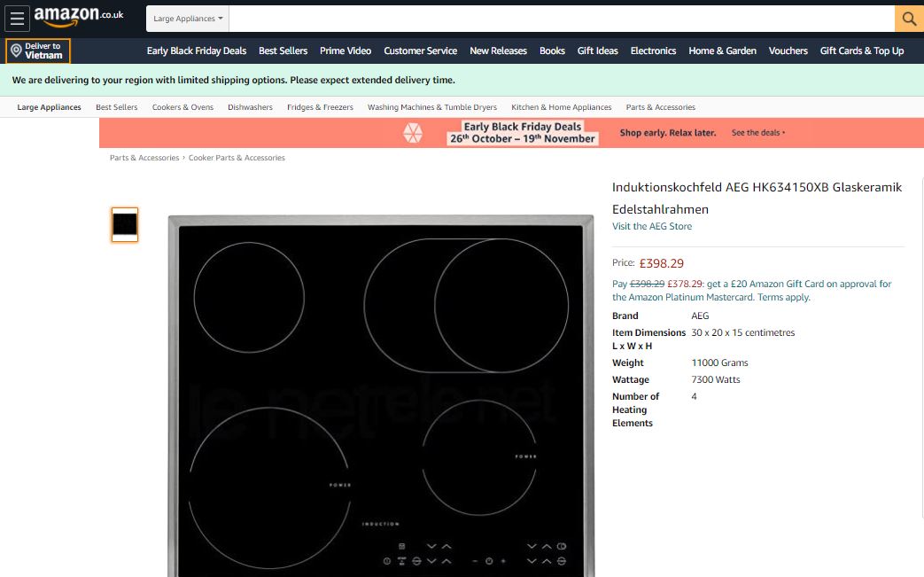The image size is (924, 577).
Task: Go to Amazon.co.uk home logo
Action: [78, 17]
